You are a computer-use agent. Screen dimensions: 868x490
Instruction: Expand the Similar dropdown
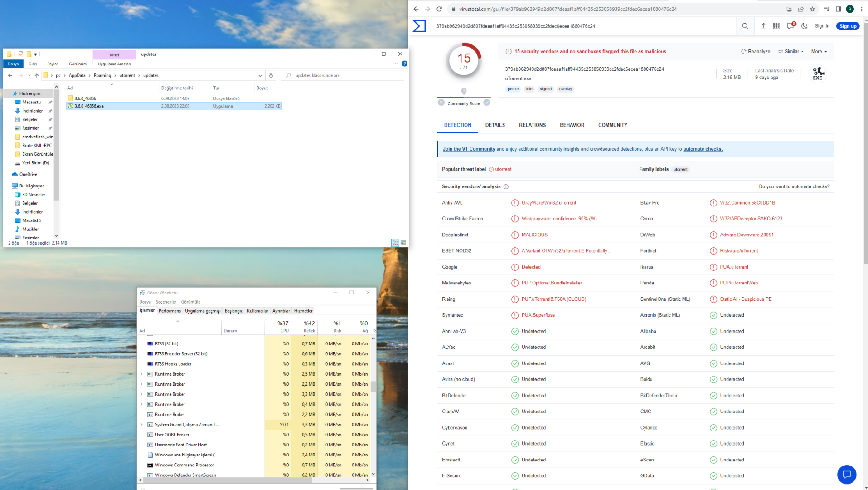point(791,51)
